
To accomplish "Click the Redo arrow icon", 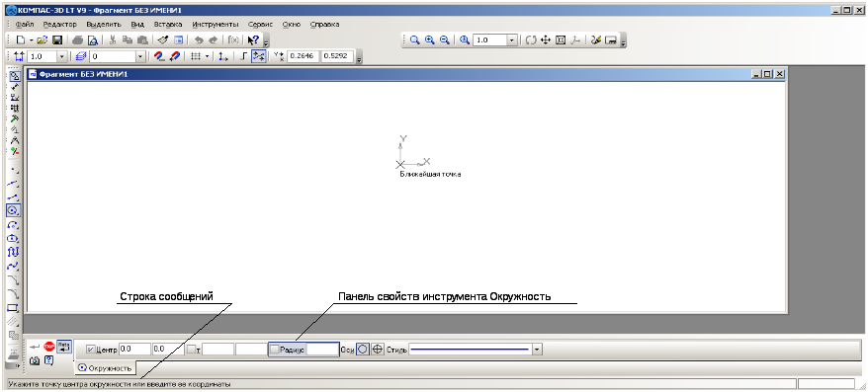I will coord(214,40).
